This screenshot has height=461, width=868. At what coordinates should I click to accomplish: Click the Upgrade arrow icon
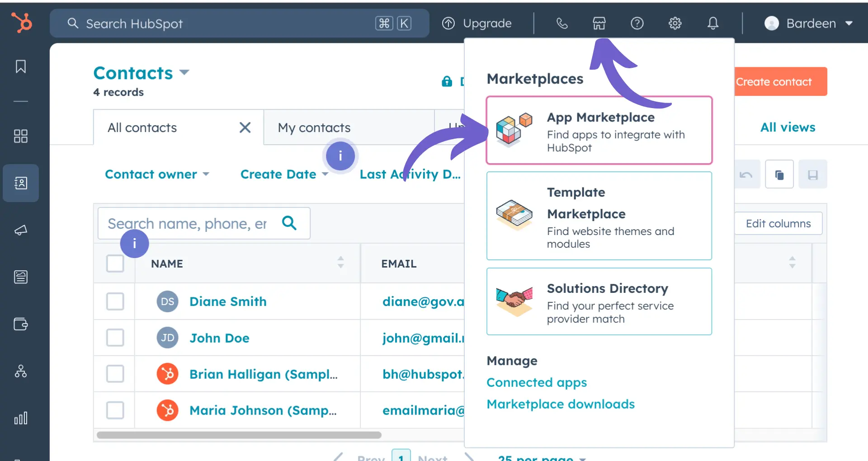coord(448,23)
